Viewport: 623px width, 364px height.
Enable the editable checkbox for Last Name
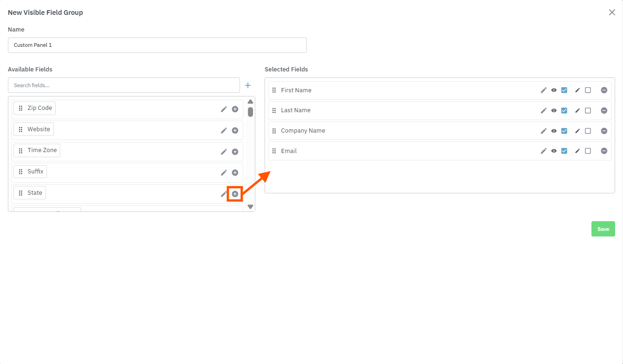pyautogui.click(x=588, y=110)
